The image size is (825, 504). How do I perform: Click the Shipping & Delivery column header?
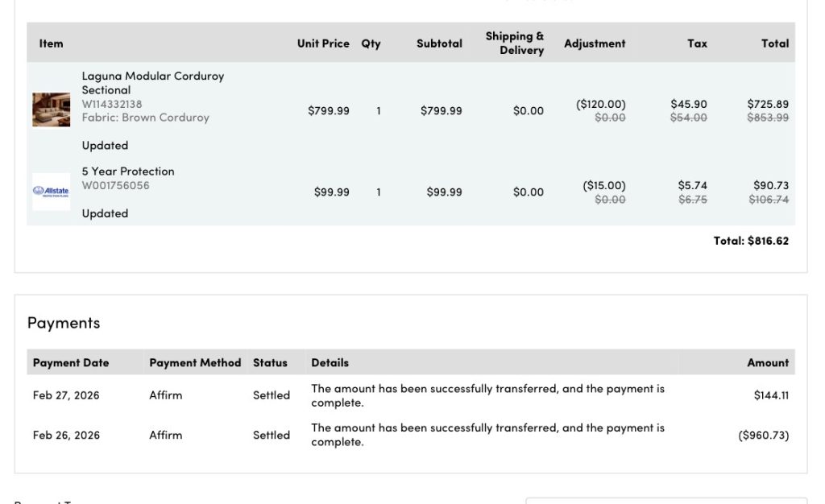tap(514, 43)
